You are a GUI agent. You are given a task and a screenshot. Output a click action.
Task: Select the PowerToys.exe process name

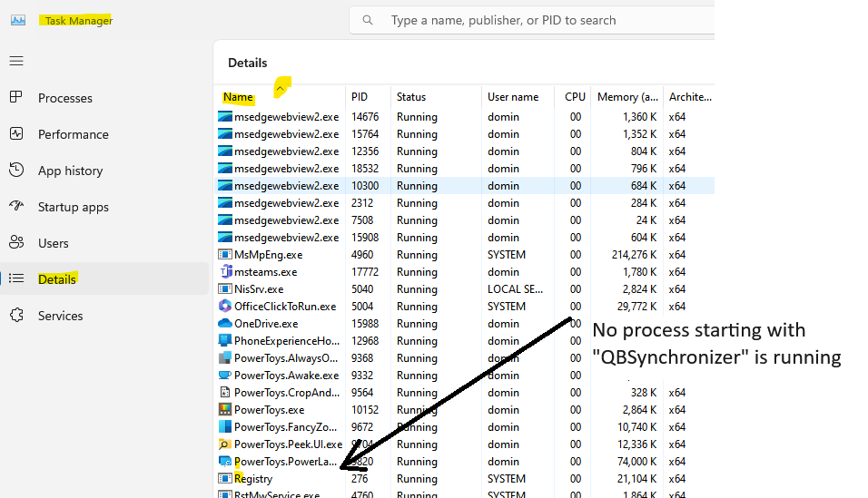[269, 409]
